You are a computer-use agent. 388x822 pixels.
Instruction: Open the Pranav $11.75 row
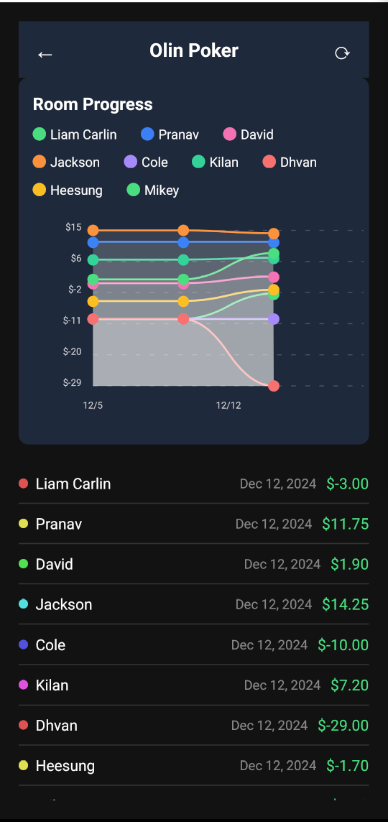194,524
